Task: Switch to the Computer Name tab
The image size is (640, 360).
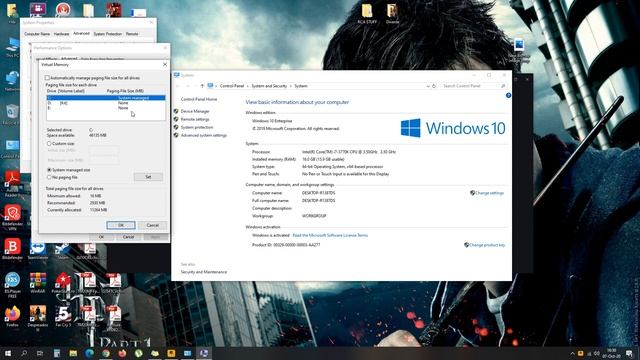Action: [37, 34]
